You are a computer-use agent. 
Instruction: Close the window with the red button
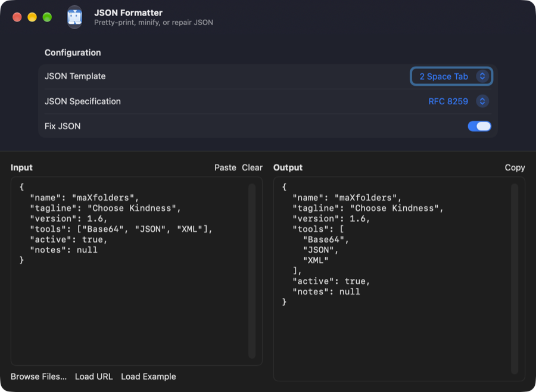pyautogui.click(x=17, y=17)
